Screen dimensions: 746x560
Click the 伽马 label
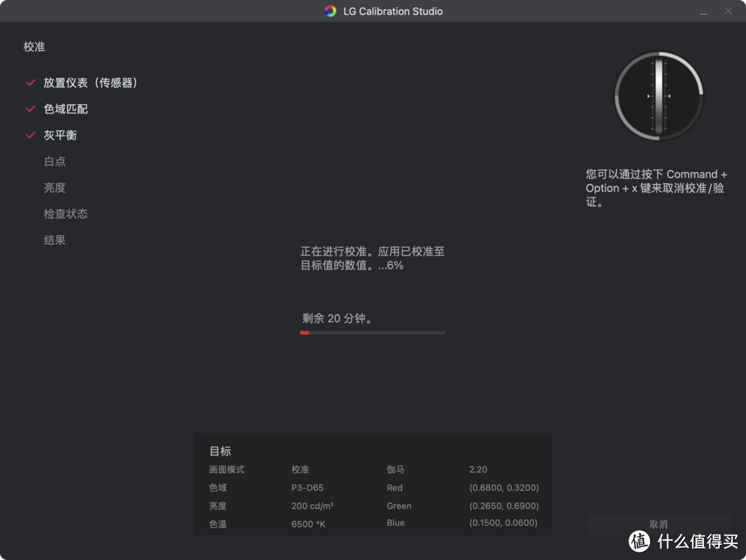coord(395,470)
